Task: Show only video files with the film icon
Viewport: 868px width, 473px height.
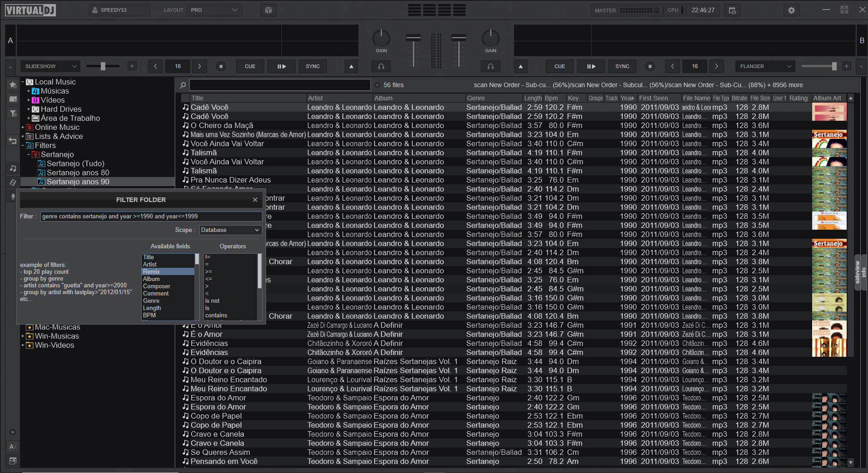Action: tap(13, 182)
